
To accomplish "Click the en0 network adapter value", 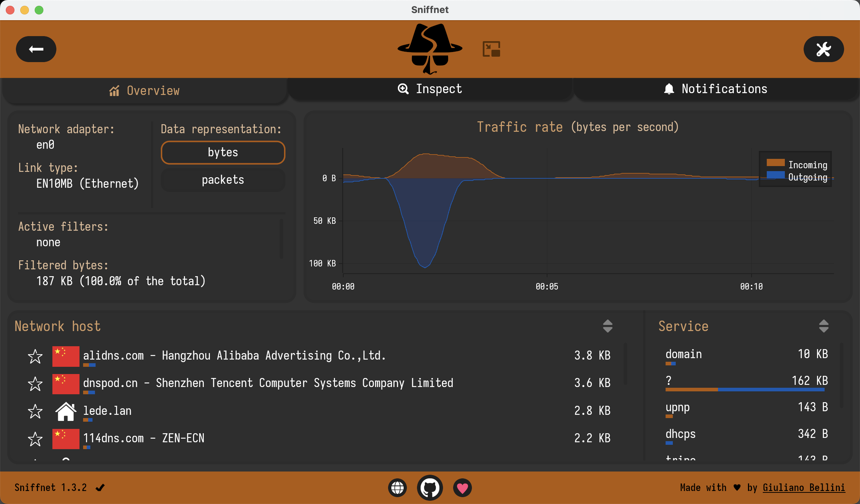I will 45,145.
